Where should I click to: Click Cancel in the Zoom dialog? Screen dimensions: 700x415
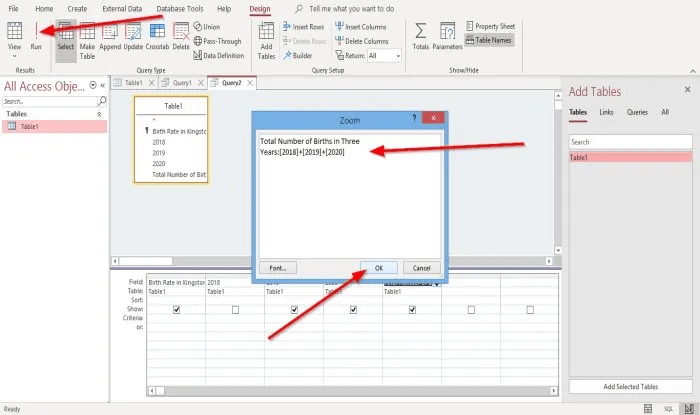pos(421,268)
